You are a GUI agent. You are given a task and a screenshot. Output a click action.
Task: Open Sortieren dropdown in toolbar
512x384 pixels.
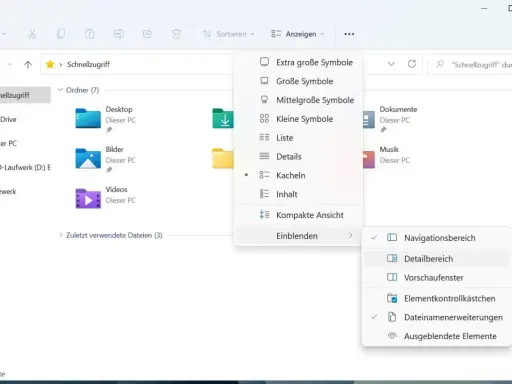(229, 34)
